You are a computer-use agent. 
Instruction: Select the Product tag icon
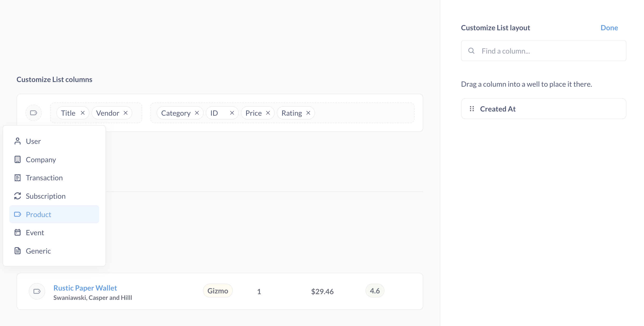tap(18, 214)
